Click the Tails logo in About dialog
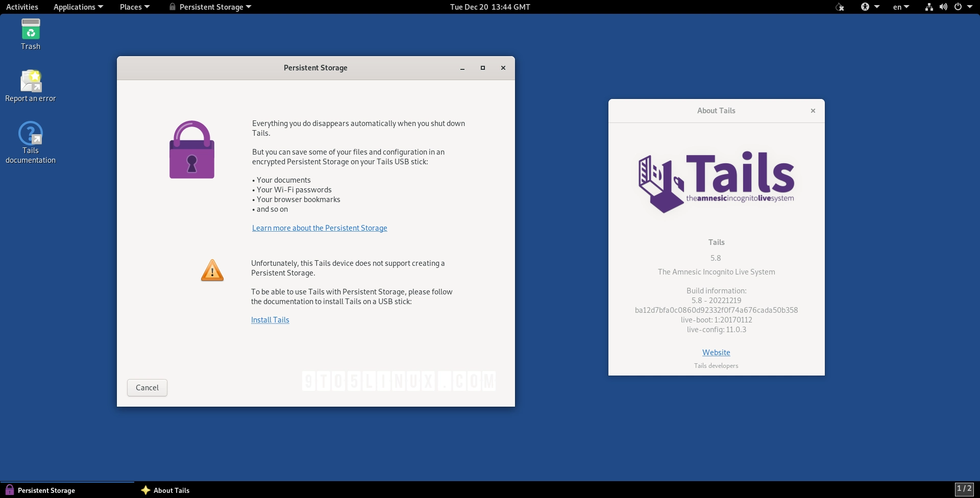The height and width of the screenshot is (498, 980). [716, 181]
